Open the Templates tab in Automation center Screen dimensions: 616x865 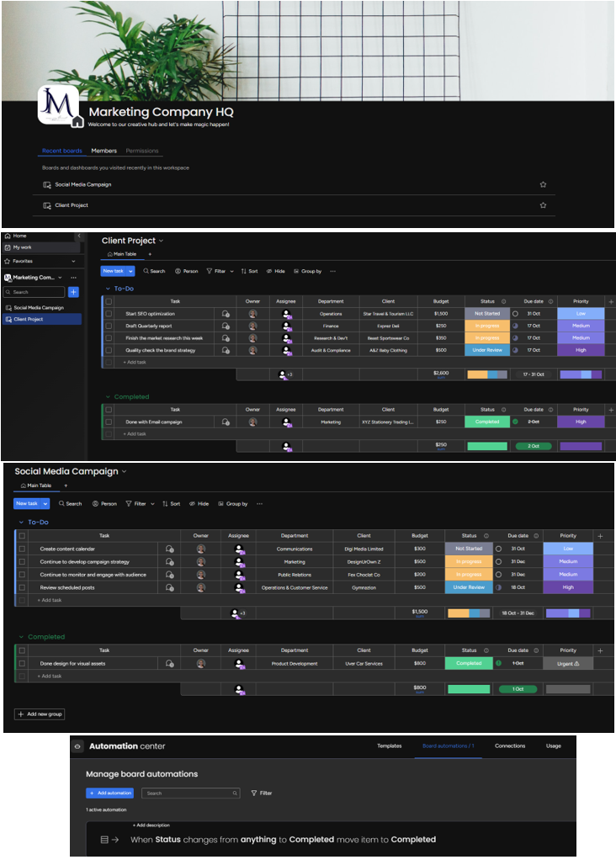point(390,746)
